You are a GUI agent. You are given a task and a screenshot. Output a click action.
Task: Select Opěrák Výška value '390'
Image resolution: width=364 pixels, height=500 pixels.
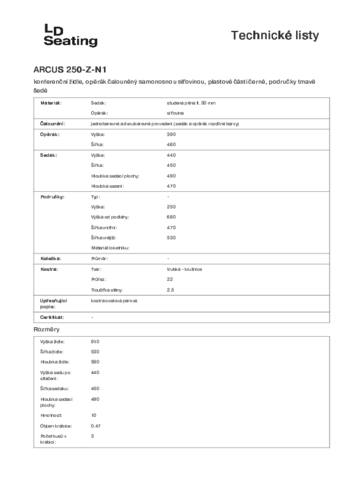point(171,134)
